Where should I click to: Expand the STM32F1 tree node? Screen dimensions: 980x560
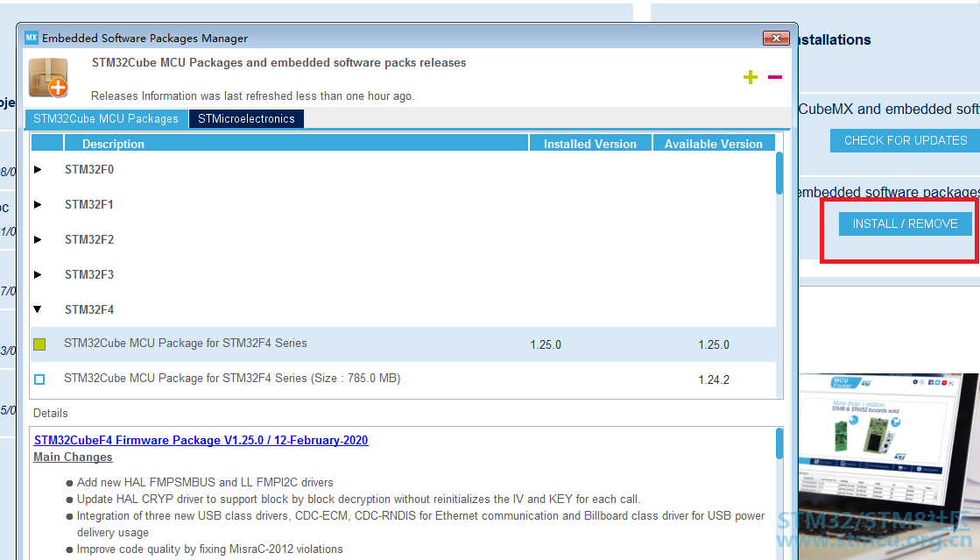pos(38,204)
